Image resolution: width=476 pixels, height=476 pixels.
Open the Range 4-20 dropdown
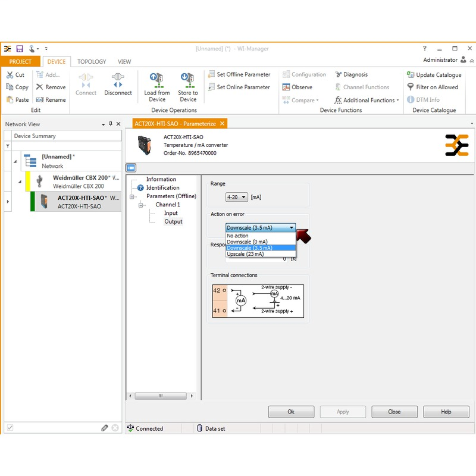click(236, 198)
